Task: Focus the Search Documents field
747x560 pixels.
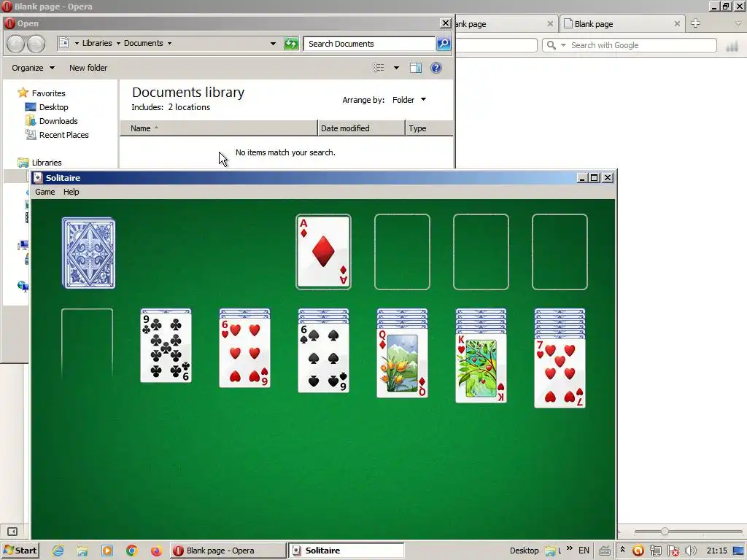Action: coord(369,44)
